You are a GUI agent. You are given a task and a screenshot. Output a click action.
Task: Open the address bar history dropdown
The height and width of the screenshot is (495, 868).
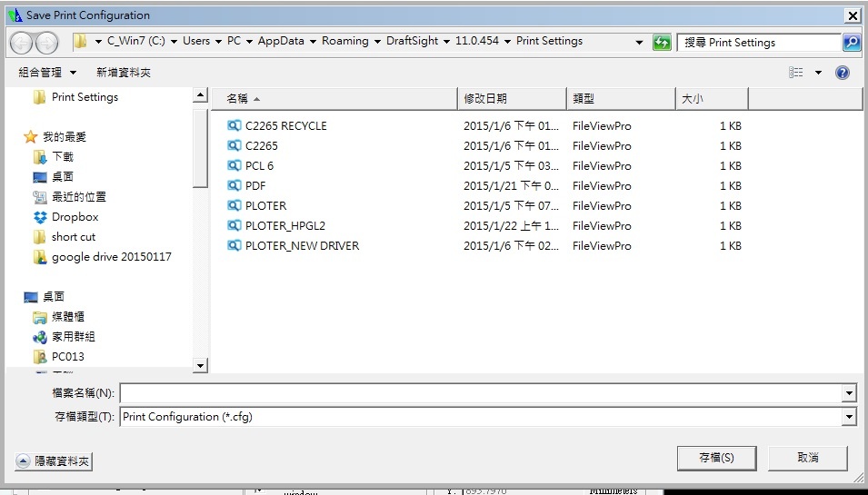639,42
